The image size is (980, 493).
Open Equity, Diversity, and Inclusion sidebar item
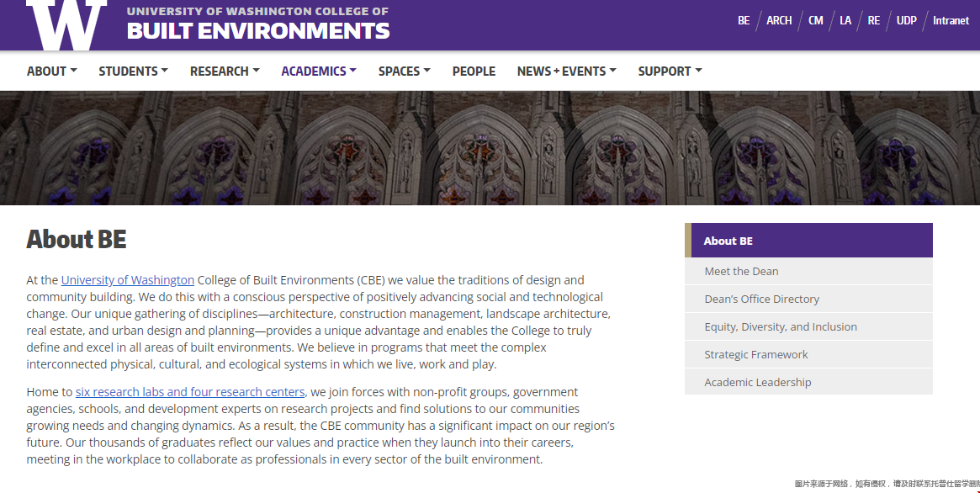(781, 326)
